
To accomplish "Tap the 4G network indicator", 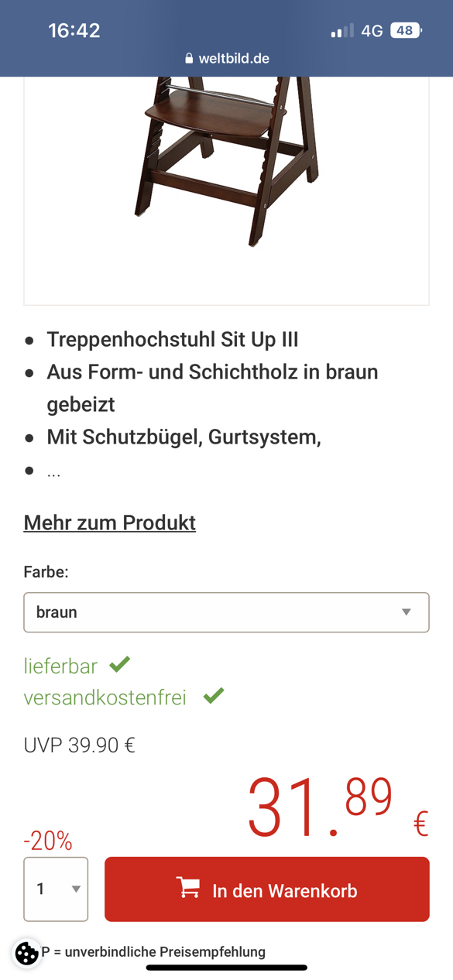I will pos(372,31).
